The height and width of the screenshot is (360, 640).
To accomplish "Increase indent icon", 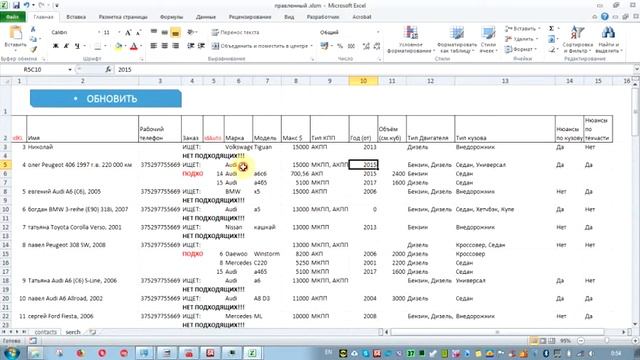I will coord(201,46).
